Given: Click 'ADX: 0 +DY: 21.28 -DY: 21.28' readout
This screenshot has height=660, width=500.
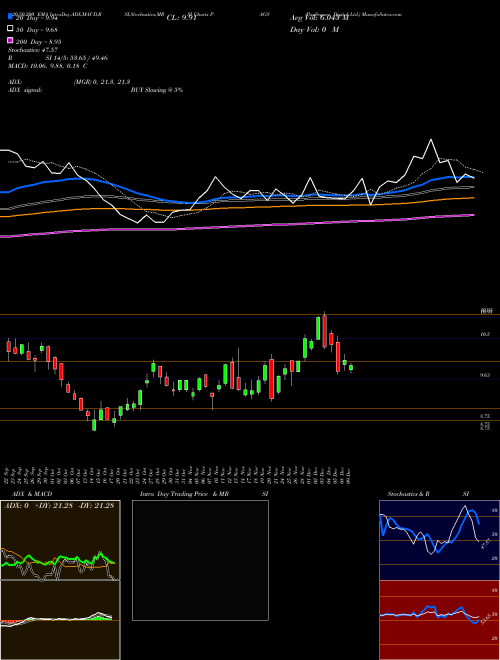Looking at the screenshot, I should pos(59,505).
